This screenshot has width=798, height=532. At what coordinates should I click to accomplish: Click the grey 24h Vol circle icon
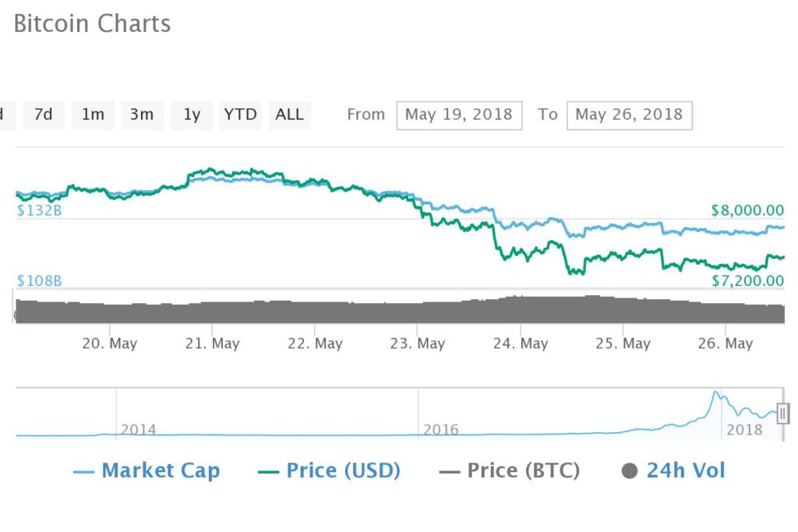tap(630, 471)
